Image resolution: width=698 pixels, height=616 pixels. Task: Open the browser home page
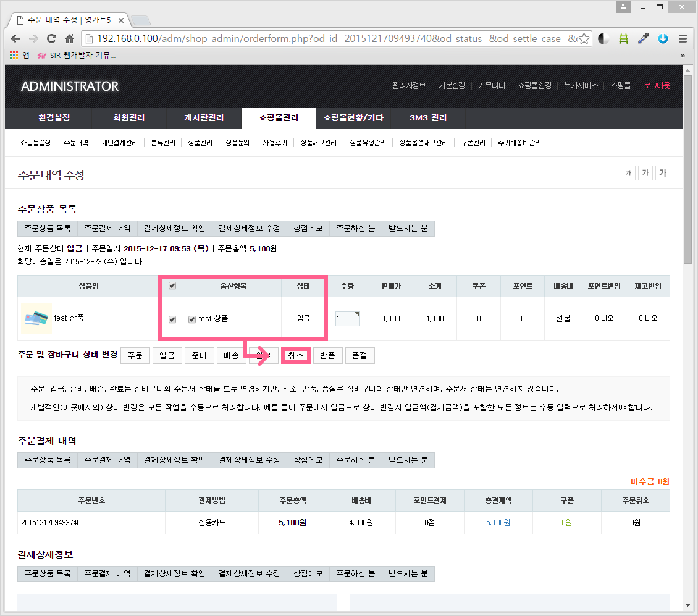[x=69, y=39]
